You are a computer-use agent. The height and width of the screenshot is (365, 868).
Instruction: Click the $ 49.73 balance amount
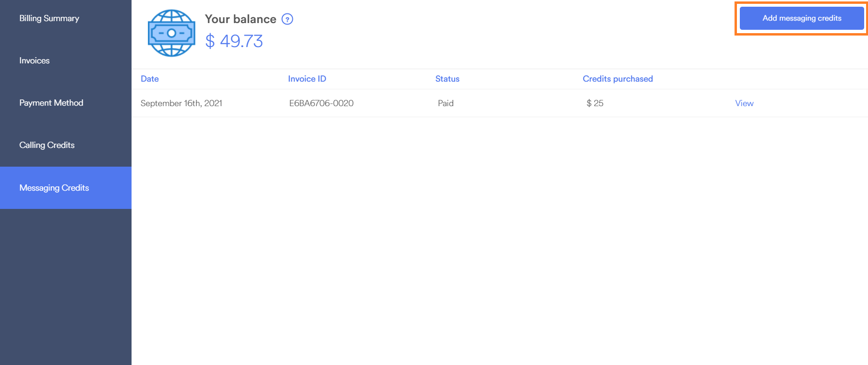(234, 41)
